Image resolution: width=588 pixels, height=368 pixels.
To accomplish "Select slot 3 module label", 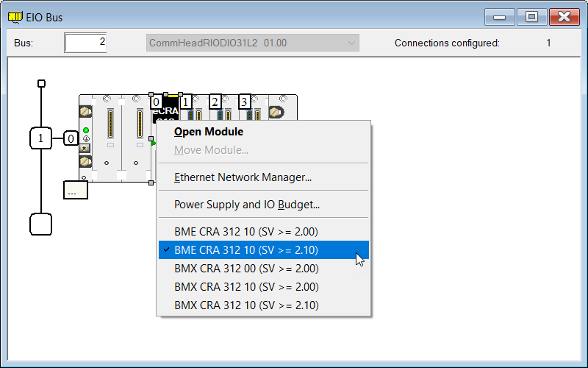I will coord(245,102).
